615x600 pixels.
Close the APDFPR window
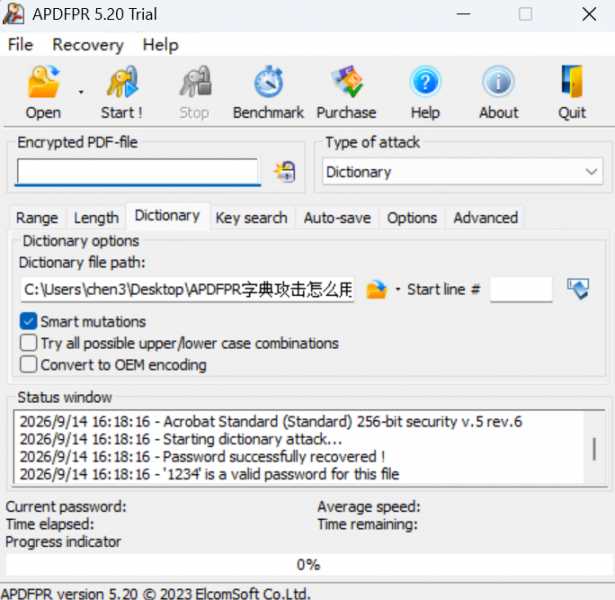tap(589, 14)
